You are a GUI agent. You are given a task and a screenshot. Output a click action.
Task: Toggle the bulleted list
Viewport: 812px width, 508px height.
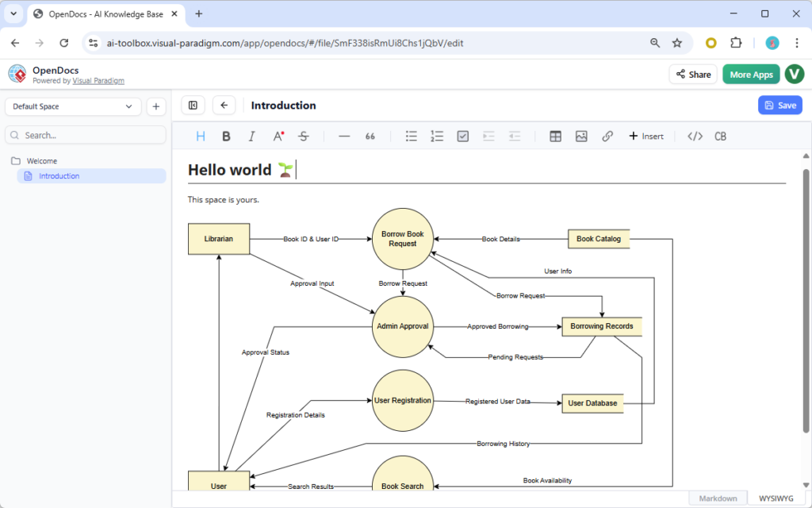point(411,136)
